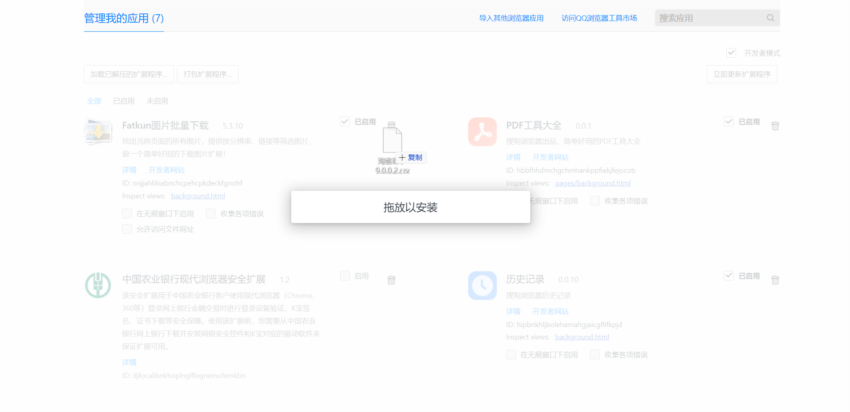
Task: Delete PDF工具大全 using its trash icon
Action: click(775, 126)
